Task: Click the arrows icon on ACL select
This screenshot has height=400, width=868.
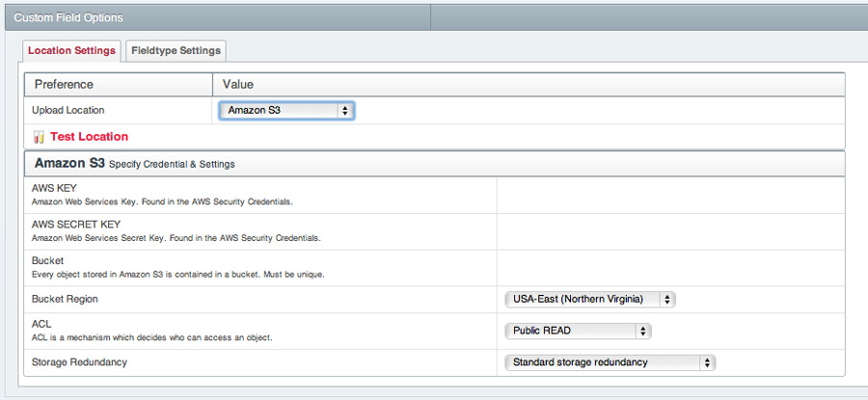Action: tap(642, 331)
